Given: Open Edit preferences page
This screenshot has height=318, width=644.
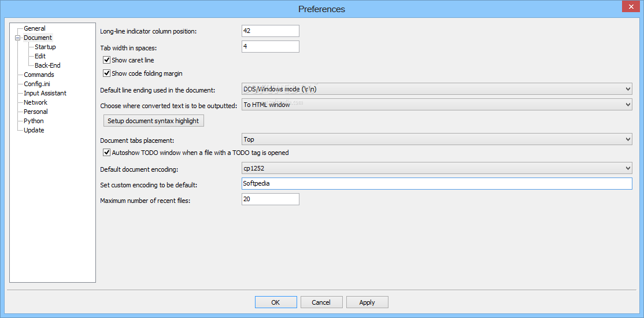Looking at the screenshot, I should coord(40,56).
